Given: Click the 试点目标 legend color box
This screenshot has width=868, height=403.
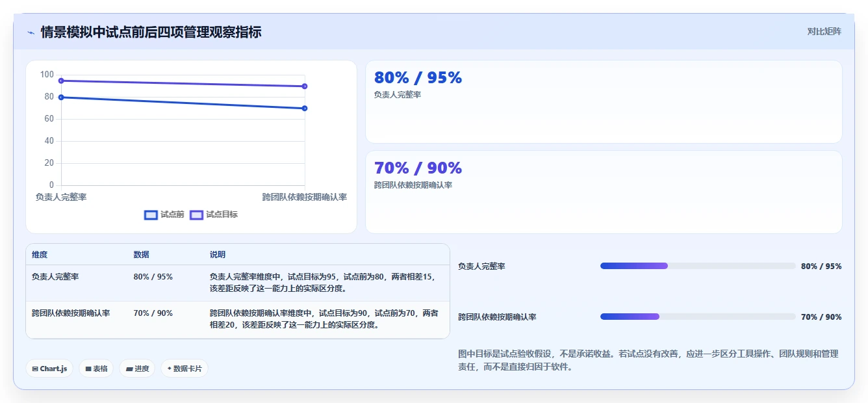Looking at the screenshot, I should [x=196, y=214].
